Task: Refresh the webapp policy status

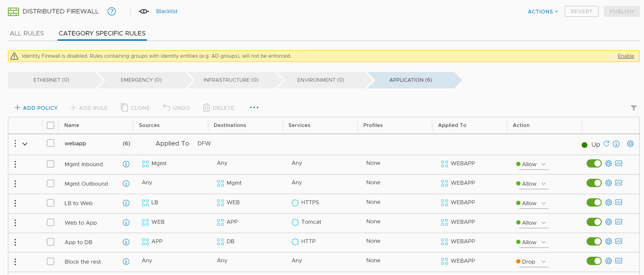Action: tap(606, 144)
